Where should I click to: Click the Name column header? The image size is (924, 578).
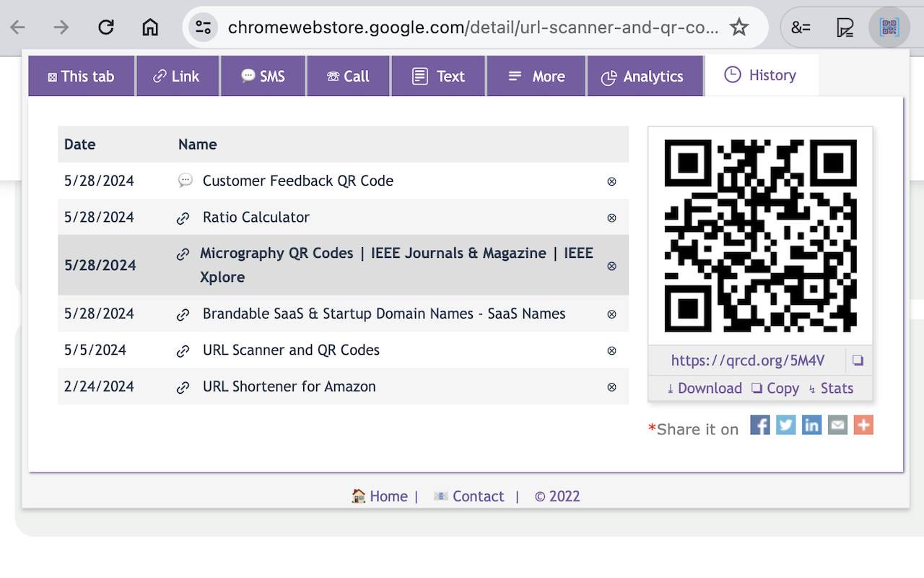(x=198, y=144)
